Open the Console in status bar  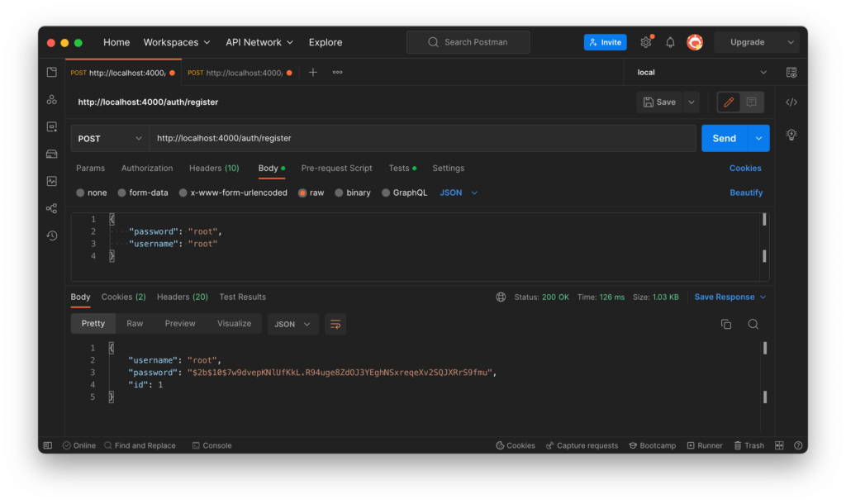click(212, 445)
